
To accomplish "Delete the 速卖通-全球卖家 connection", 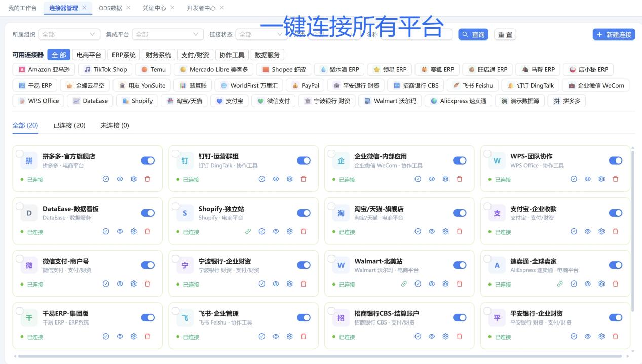I will pyautogui.click(x=615, y=284).
